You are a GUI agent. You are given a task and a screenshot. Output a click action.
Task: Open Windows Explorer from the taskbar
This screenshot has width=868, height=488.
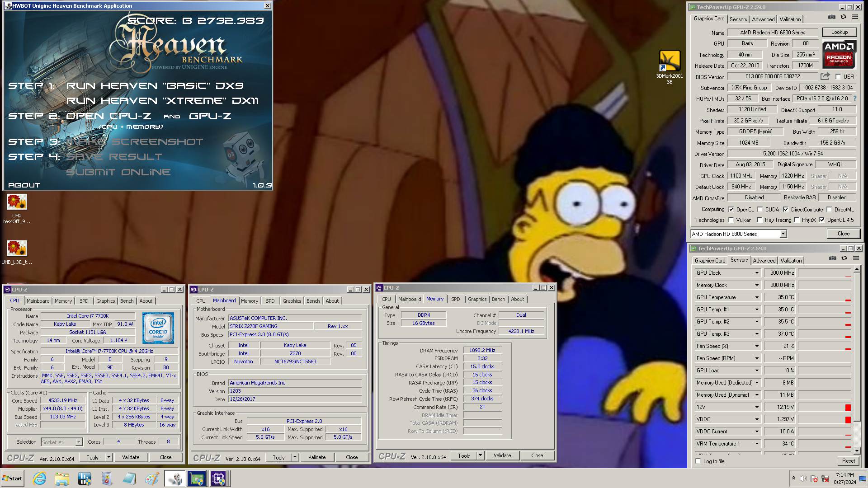coord(62,479)
